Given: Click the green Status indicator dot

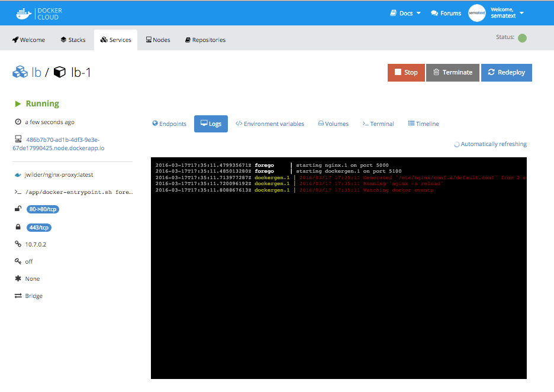Looking at the screenshot, I should coord(522,38).
